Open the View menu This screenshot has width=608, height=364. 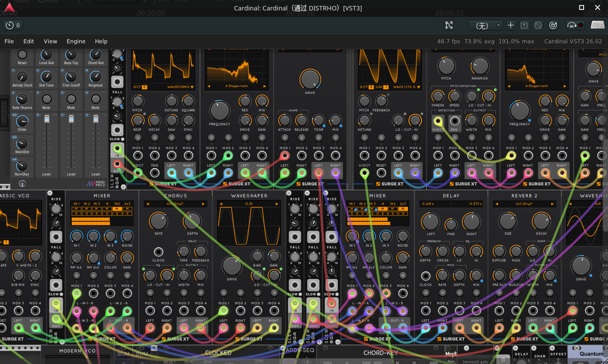pyautogui.click(x=50, y=41)
